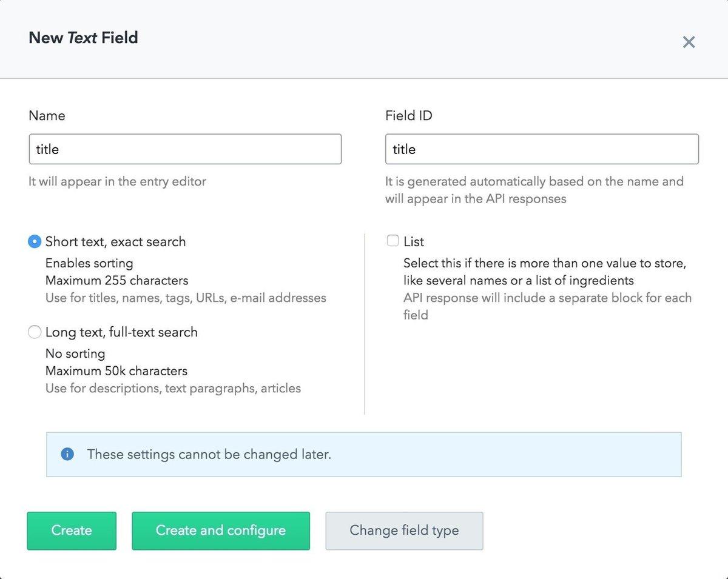Click the 'These settings cannot be changed later' notice
This screenshot has width=728, height=579.
click(209, 454)
